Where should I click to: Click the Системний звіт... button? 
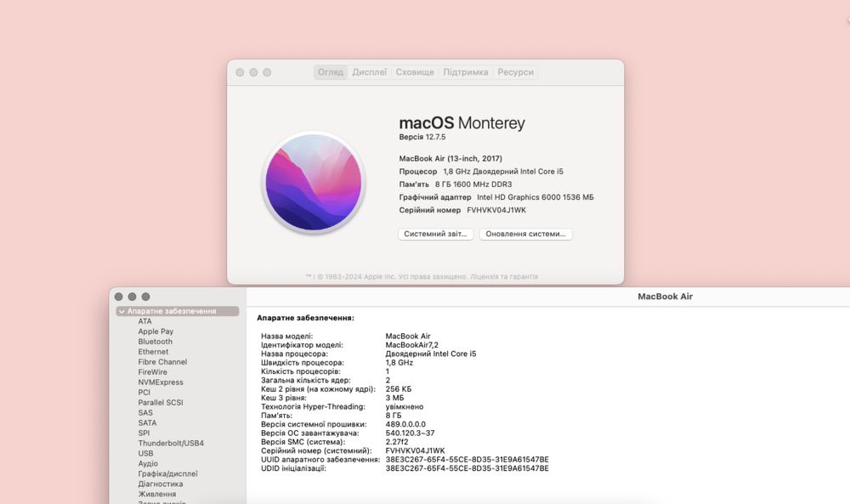[x=436, y=234]
